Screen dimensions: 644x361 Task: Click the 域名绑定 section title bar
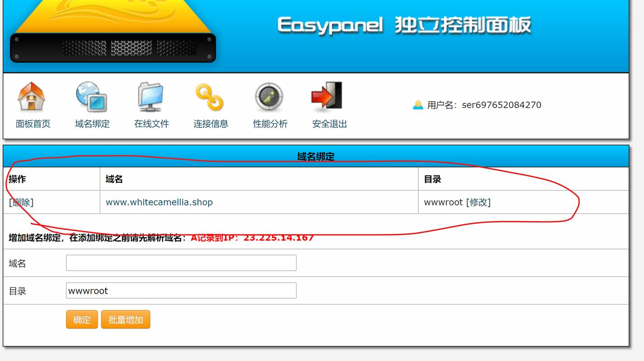click(x=316, y=156)
